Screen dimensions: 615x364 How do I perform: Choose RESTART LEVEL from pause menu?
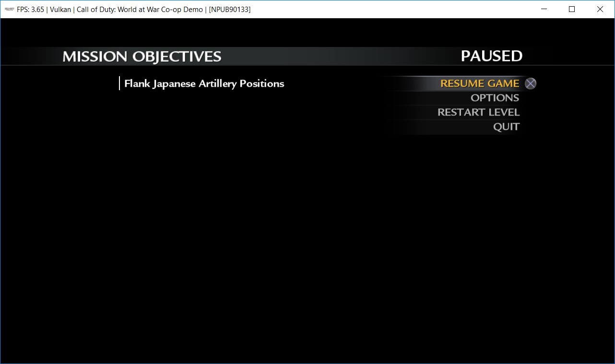(x=478, y=112)
